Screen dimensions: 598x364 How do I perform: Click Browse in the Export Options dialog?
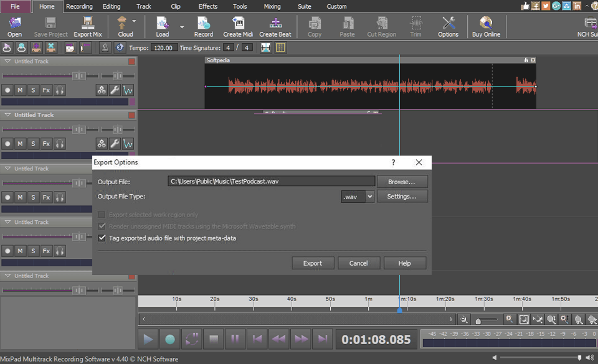coord(402,181)
